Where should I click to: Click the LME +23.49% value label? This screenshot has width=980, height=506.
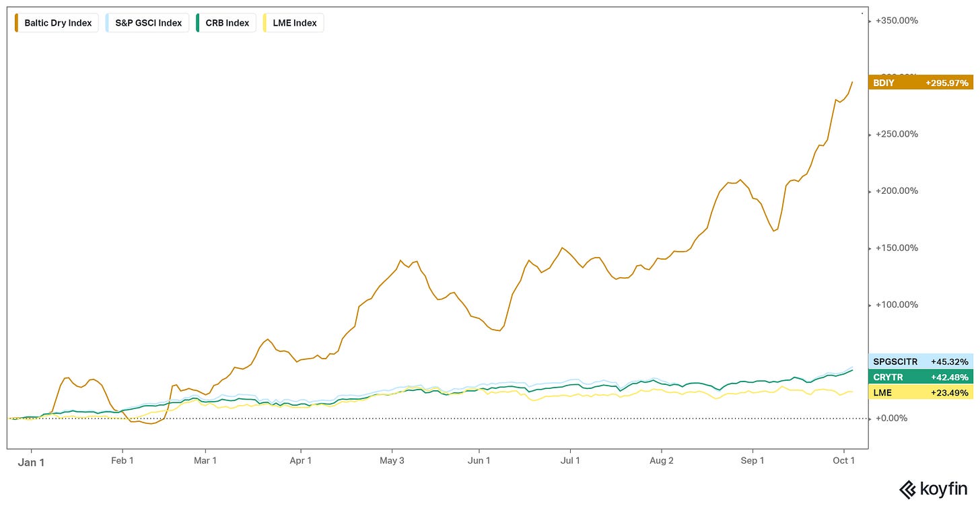click(x=921, y=392)
